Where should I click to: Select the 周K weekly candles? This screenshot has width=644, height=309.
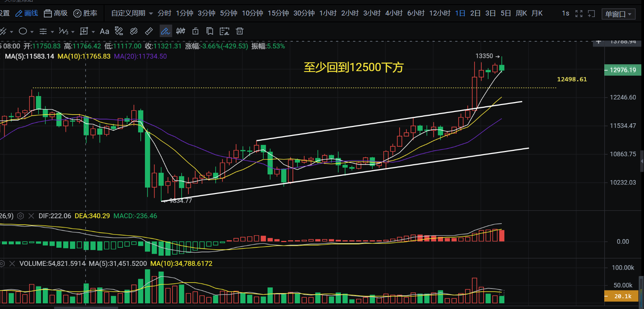coord(521,13)
